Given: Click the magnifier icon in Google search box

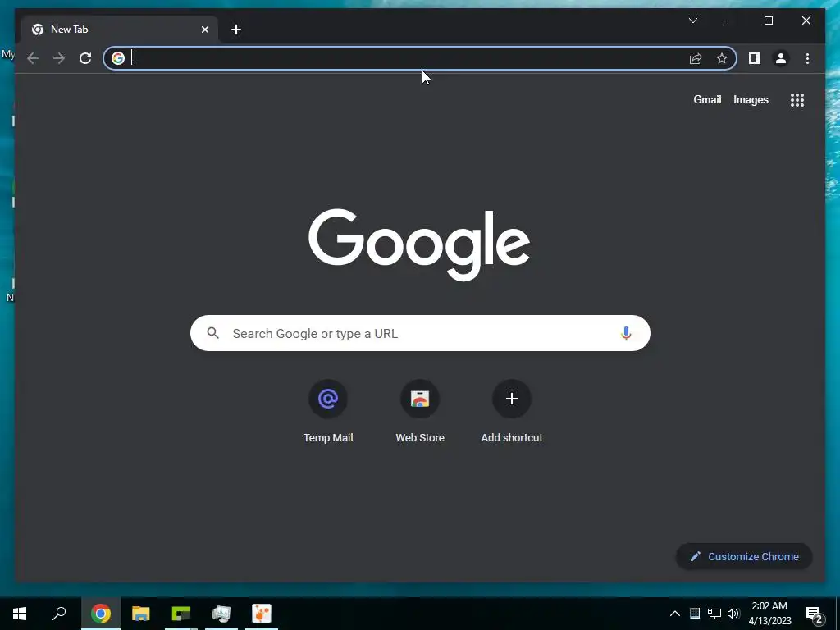Looking at the screenshot, I should pos(212,333).
